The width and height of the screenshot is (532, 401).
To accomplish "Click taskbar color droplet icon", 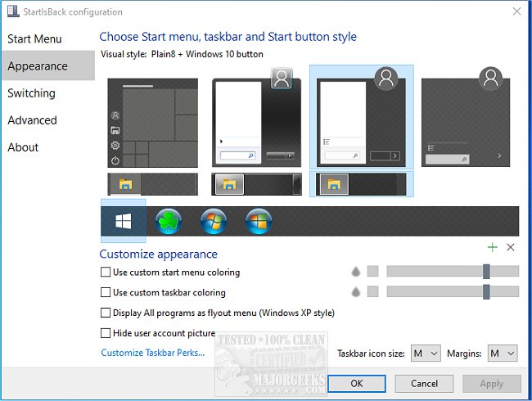I will 355,292.
